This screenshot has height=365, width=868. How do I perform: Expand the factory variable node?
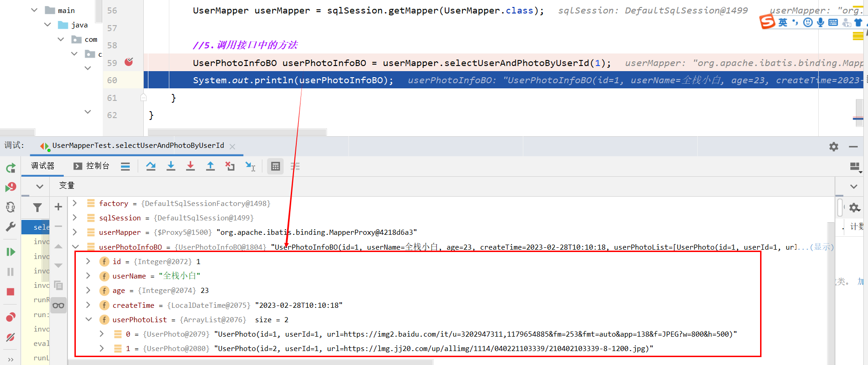[74, 203]
